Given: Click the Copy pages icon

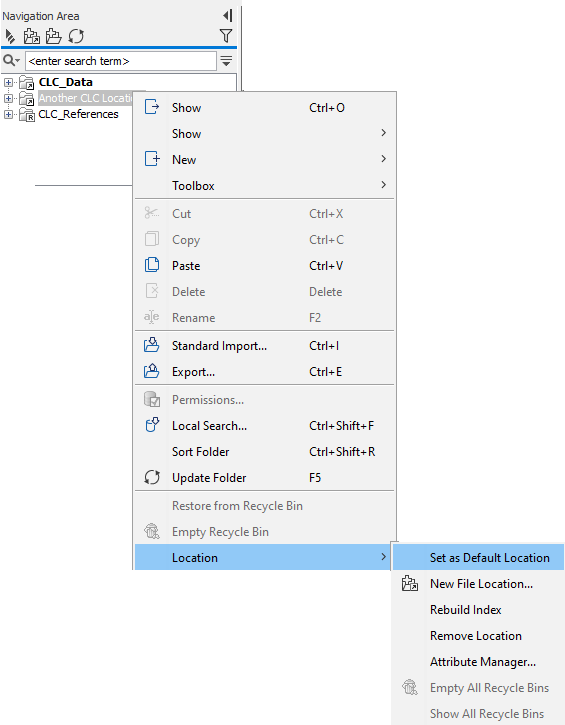Looking at the screenshot, I should (x=152, y=239).
